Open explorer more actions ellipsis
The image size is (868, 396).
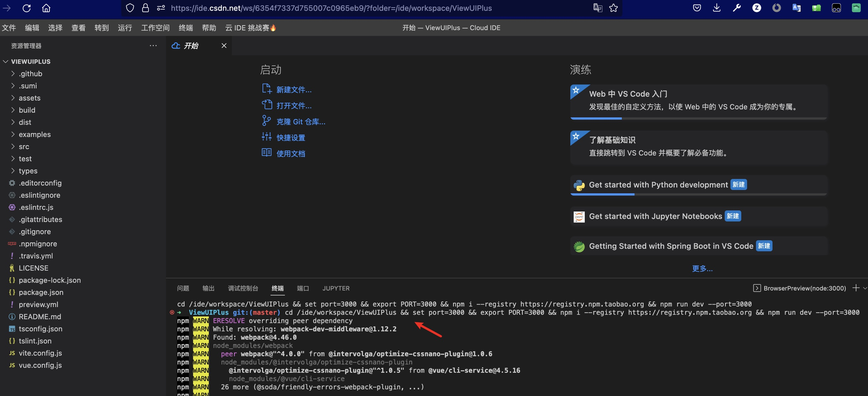[x=153, y=45]
